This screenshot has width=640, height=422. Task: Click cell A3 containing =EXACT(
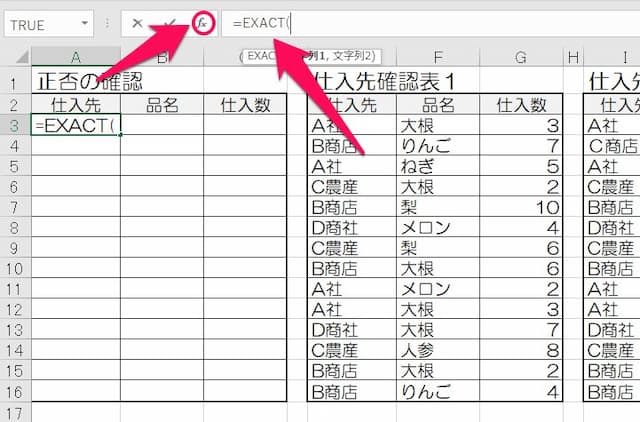(76, 125)
